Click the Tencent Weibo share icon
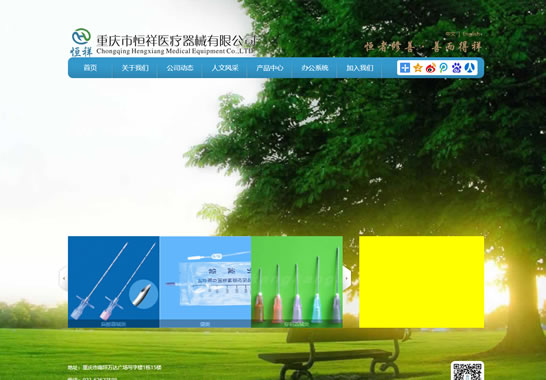Screen dimensions: 546x380 coord(444,68)
